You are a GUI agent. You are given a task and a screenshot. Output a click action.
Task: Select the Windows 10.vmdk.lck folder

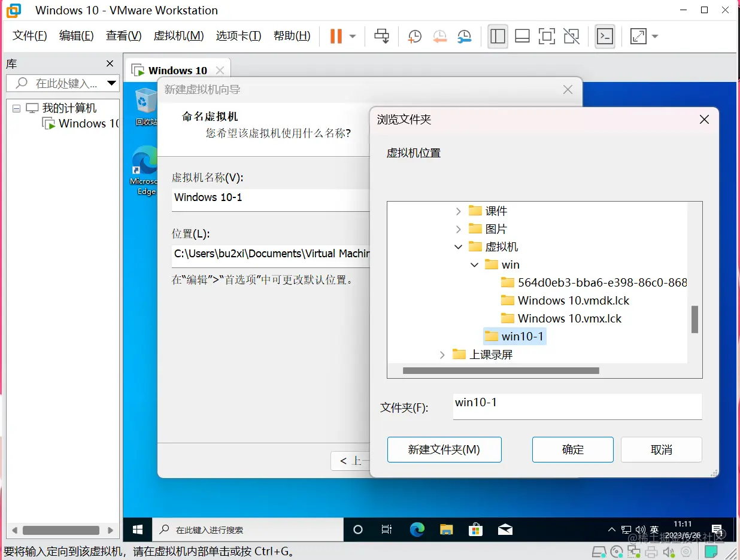[565, 300]
